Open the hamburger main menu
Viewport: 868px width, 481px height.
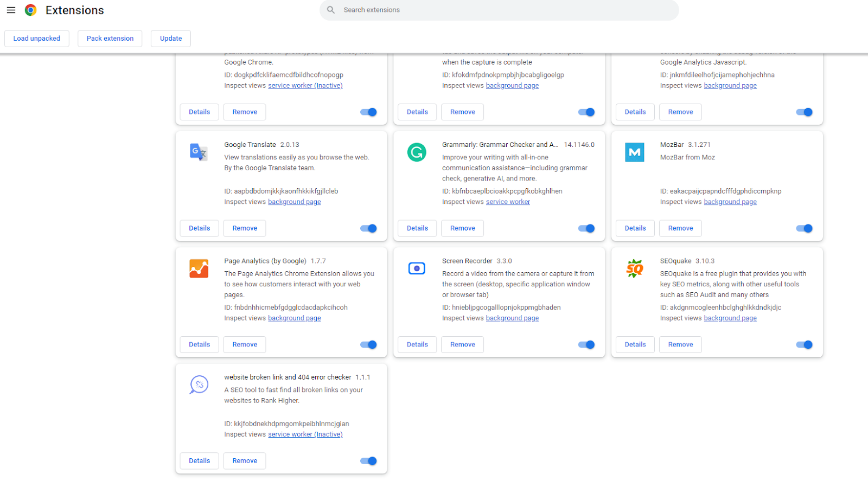point(11,10)
